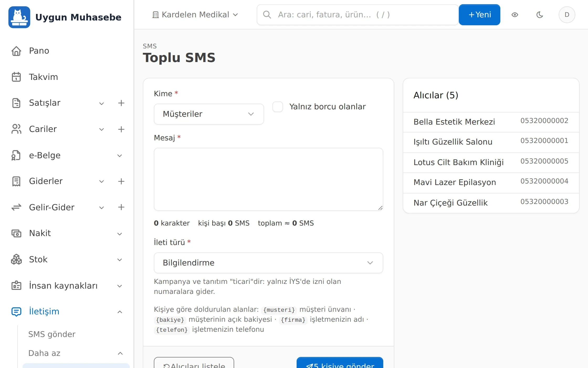
Task: Add new sale with Satışlar plus
Action: tap(121, 103)
